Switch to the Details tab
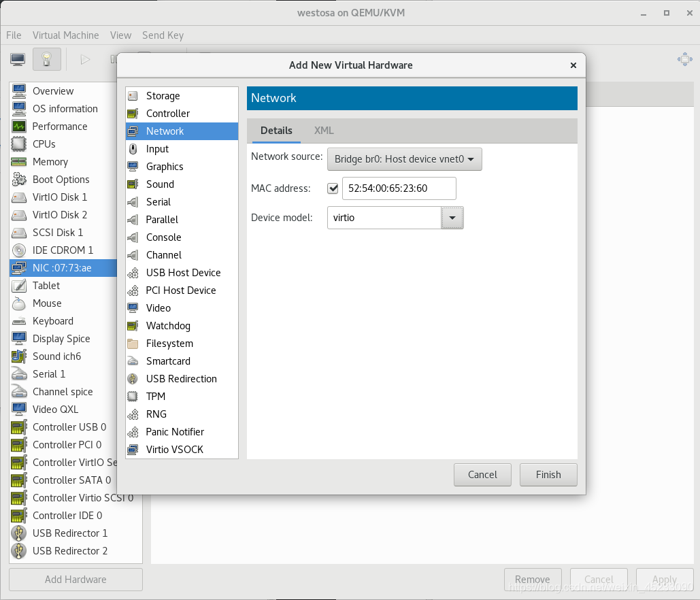 [x=276, y=131]
